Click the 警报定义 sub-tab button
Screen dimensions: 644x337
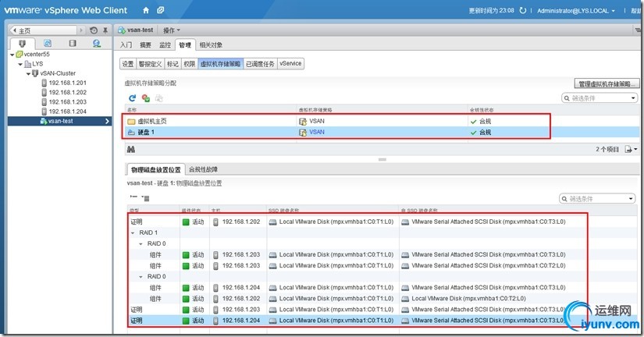[150, 64]
